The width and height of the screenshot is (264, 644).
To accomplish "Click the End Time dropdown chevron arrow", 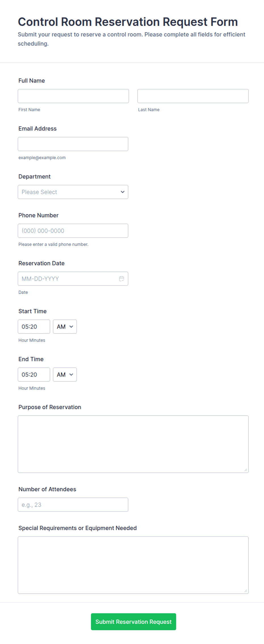I will click(71, 375).
